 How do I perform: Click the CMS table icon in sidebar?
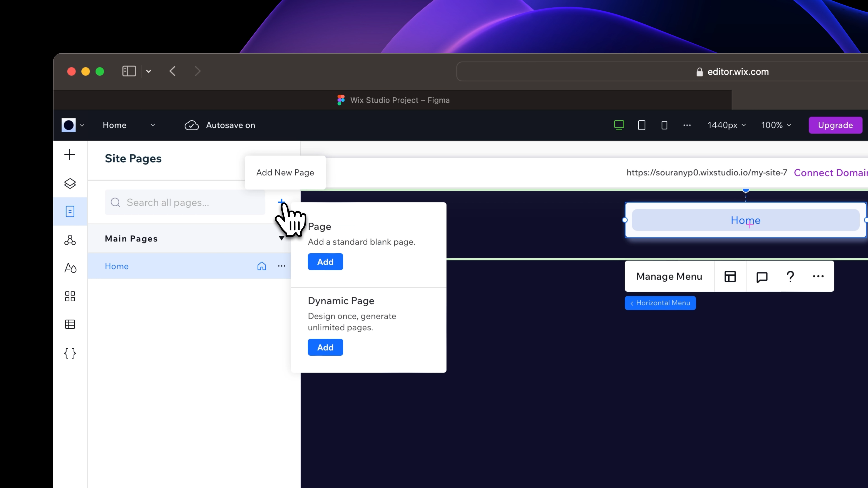coord(70,324)
